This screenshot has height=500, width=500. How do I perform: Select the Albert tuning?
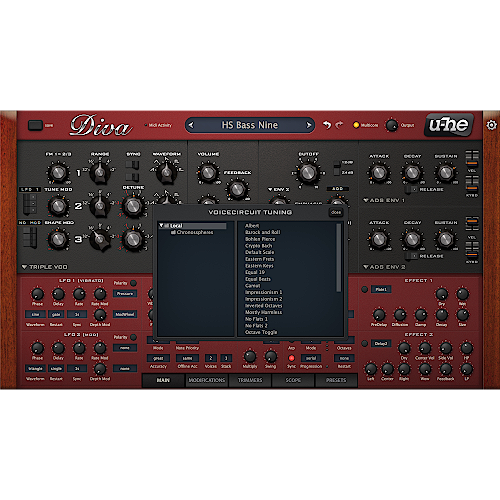pos(252,226)
